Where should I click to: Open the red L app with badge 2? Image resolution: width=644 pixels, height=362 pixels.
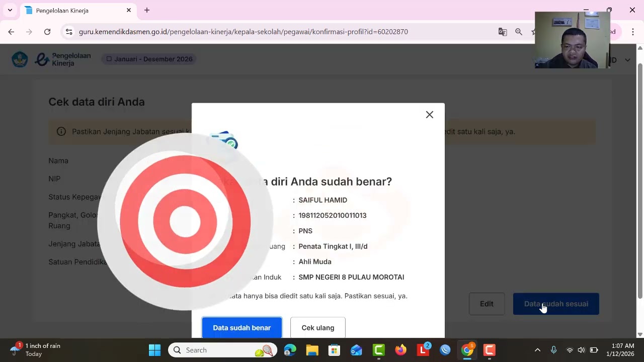[423, 350]
